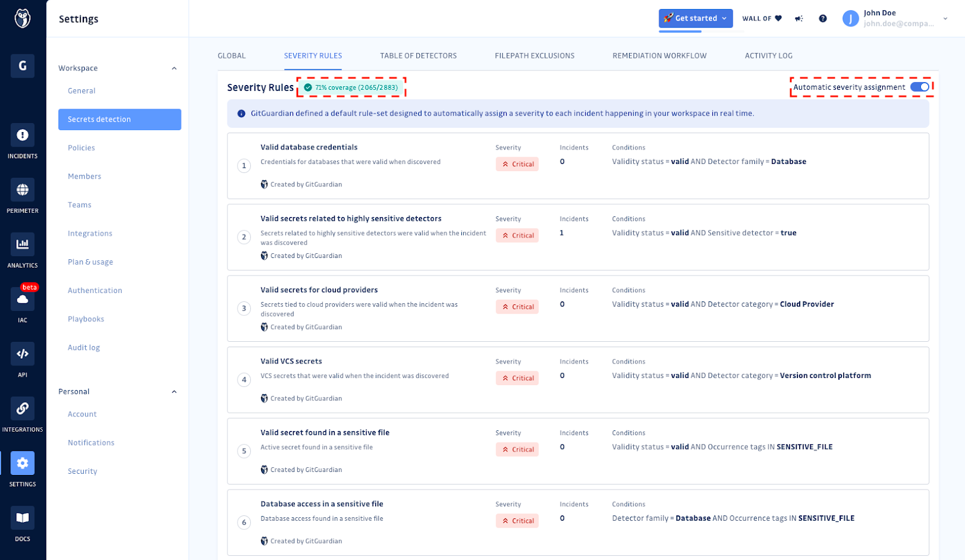Screen dimensions: 965x560
Task: Click rule number 2 circle badge
Action: pos(244,237)
